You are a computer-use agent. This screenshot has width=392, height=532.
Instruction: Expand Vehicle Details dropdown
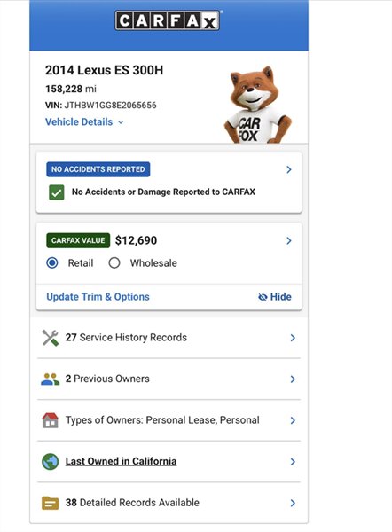coord(84,122)
